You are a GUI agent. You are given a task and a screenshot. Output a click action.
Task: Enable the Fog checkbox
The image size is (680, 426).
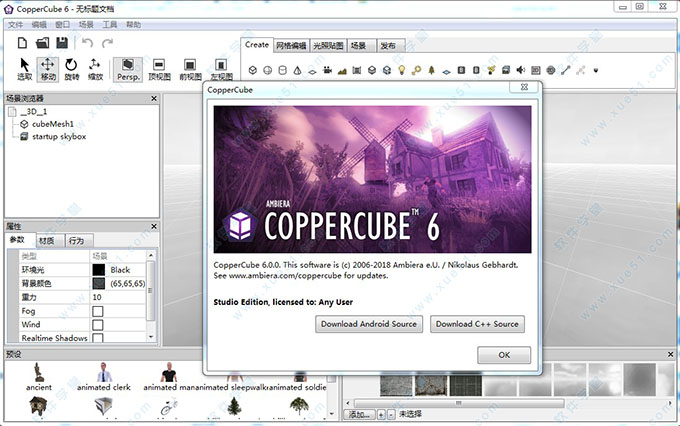click(98, 311)
